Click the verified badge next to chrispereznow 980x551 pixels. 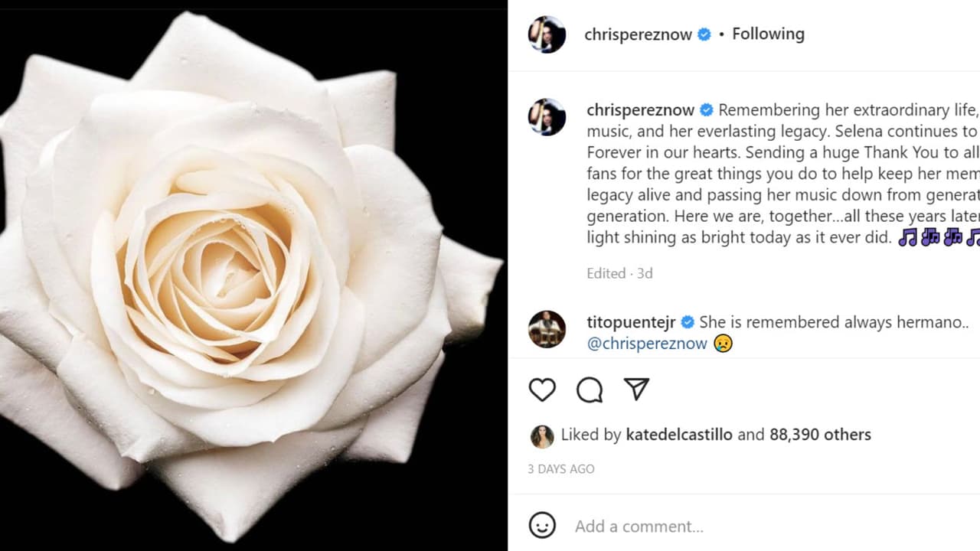pyautogui.click(x=702, y=34)
